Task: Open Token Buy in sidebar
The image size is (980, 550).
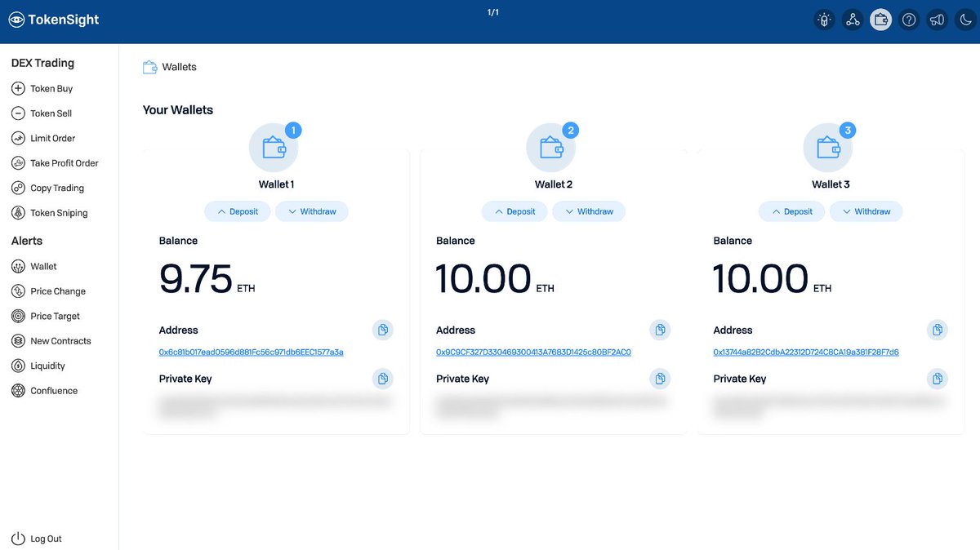Action: (42, 88)
